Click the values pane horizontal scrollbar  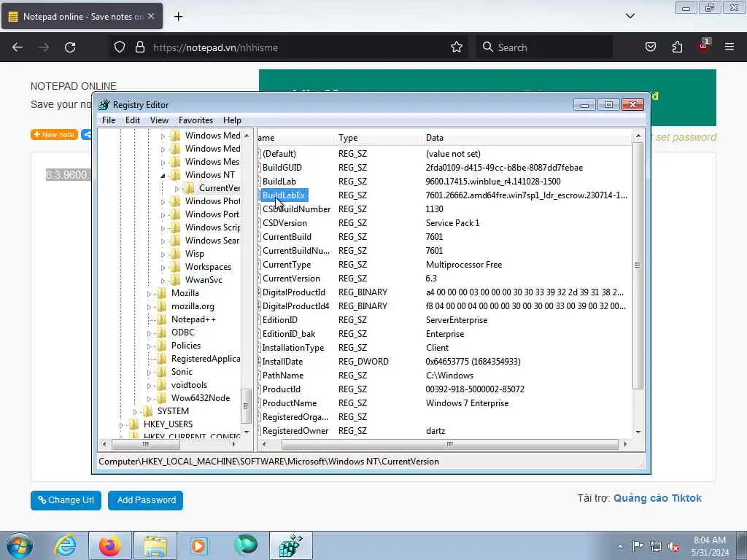(x=449, y=444)
